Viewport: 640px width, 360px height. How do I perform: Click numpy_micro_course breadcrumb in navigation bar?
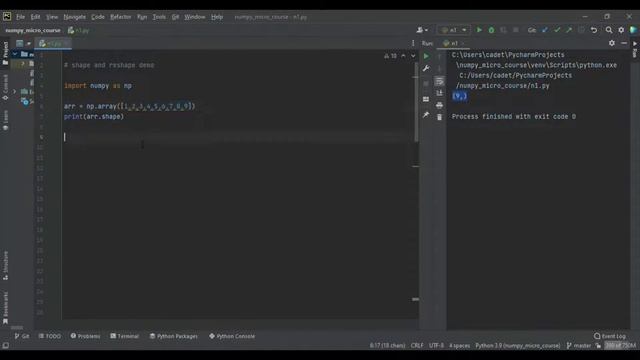(33, 30)
